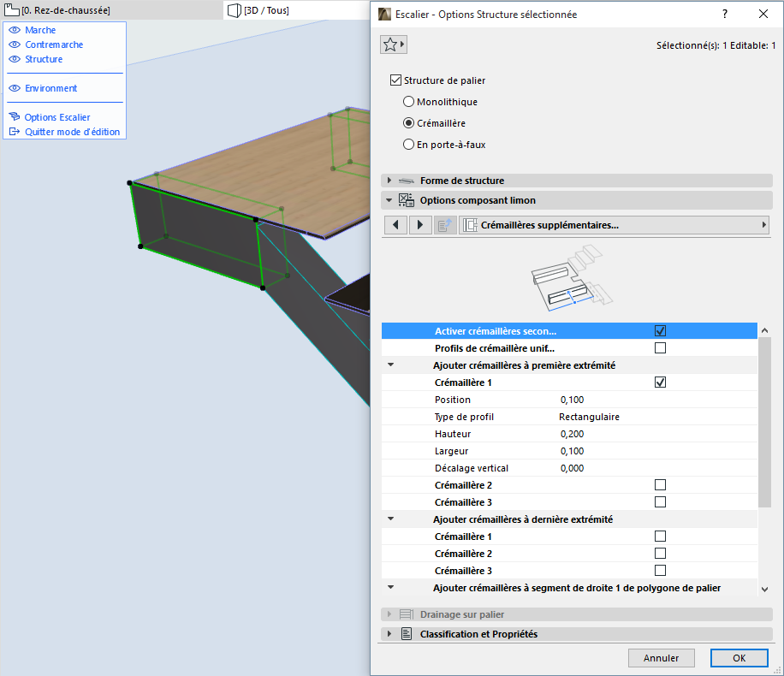Toggle eye icon next to Contremarche
The image size is (784, 676).
[x=15, y=44]
